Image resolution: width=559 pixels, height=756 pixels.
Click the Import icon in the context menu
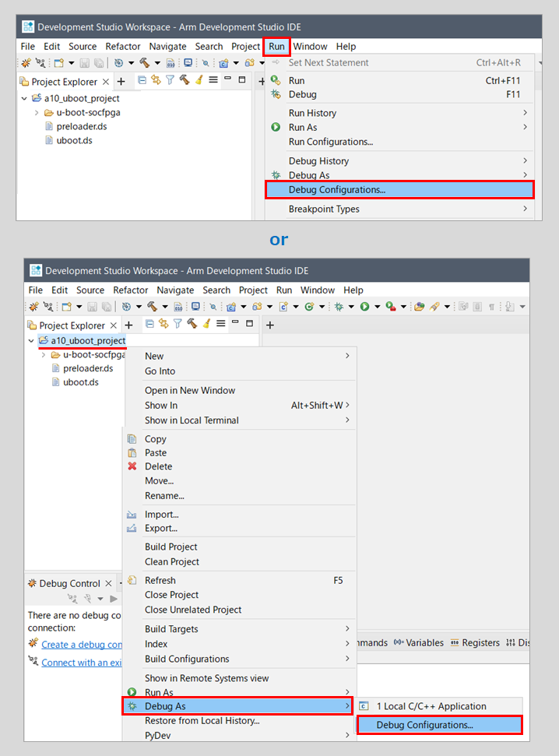pos(132,515)
